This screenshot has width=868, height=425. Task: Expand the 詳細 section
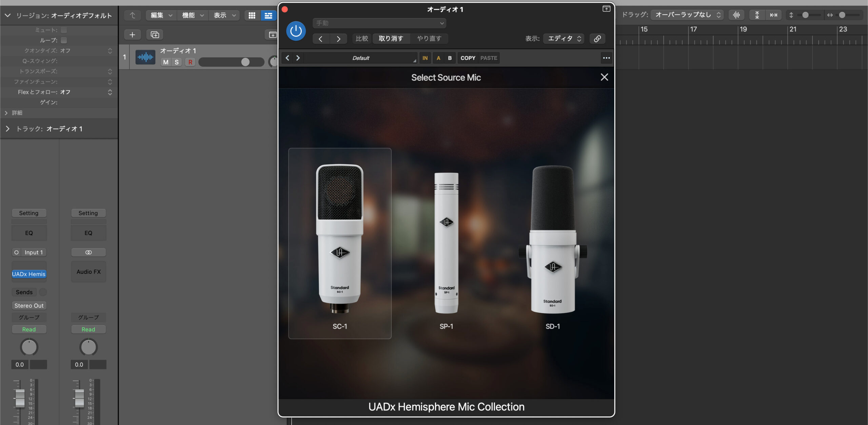6,113
